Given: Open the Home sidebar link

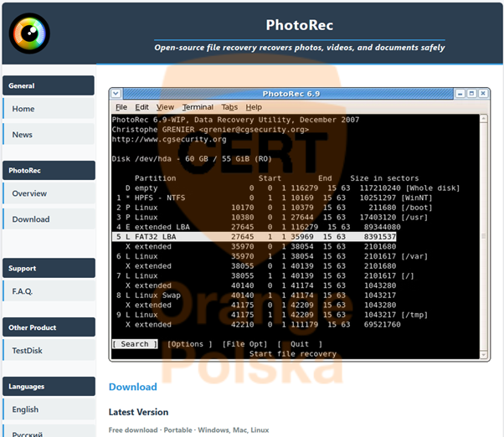Looking at the screenshot, I should point(23,109).
